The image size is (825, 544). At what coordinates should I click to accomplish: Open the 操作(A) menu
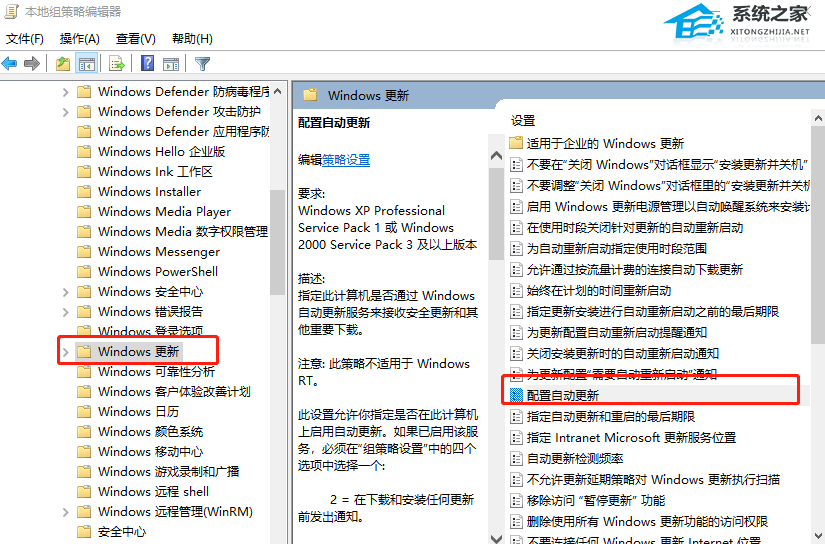pyautogui.click(x=80, y=39)
